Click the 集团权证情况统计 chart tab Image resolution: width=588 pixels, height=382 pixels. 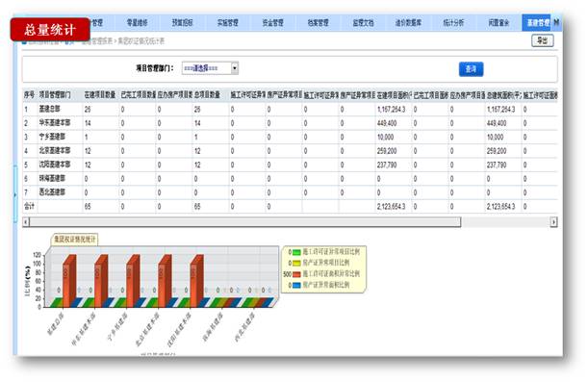coord(75,240)
